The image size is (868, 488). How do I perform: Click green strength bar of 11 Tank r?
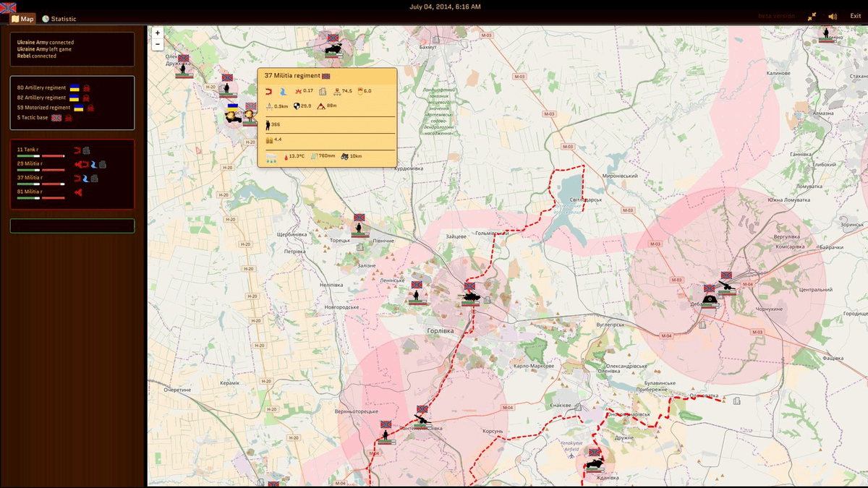(28, 155)
